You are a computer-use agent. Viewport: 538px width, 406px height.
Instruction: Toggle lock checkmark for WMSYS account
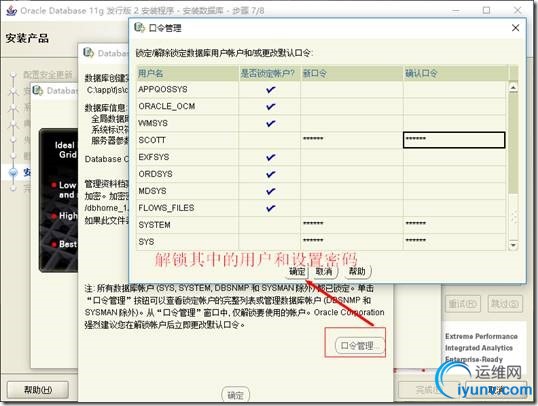pos(270,123)
